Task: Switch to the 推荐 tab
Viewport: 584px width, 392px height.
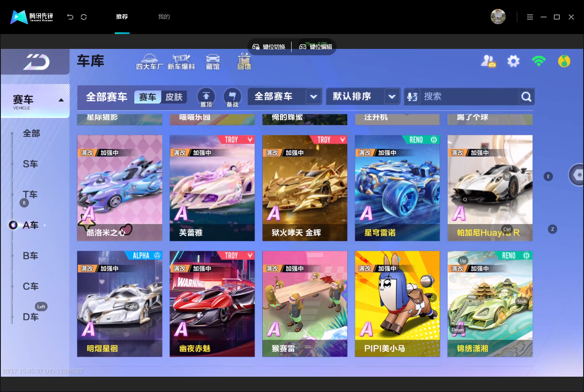Action: 122,17
